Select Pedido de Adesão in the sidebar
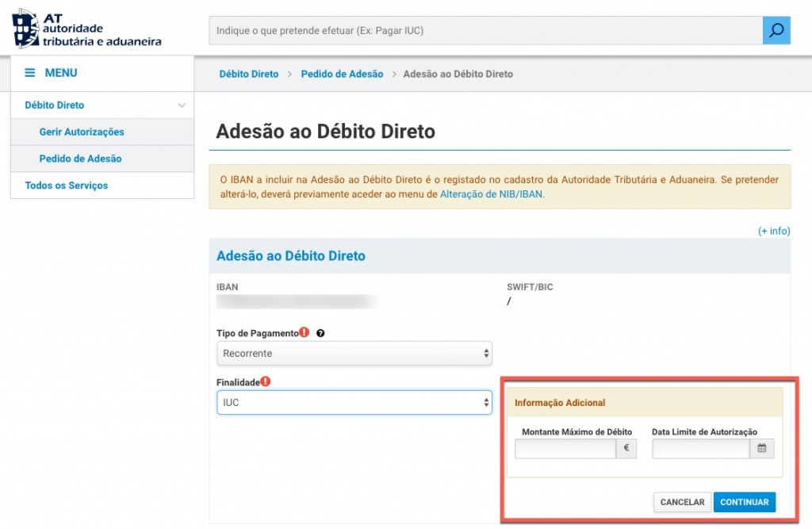The height and width of the screenshot is (529, 812). click(80, 159)
